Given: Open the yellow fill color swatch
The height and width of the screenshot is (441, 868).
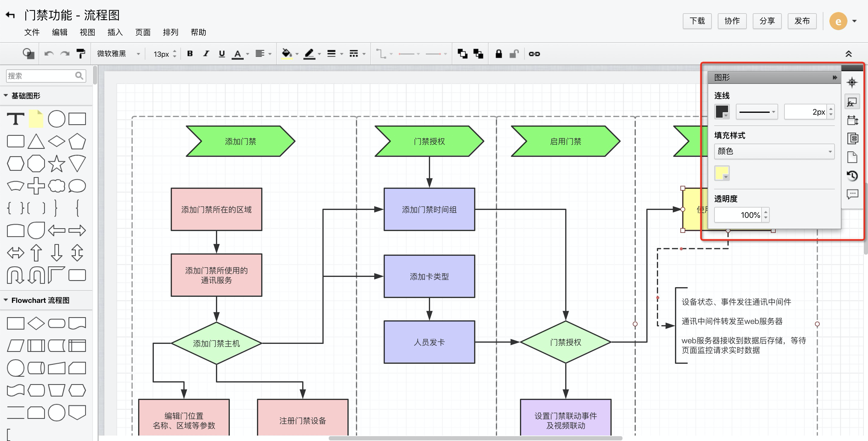Looking at the screenshot, I should click(722, 173).
